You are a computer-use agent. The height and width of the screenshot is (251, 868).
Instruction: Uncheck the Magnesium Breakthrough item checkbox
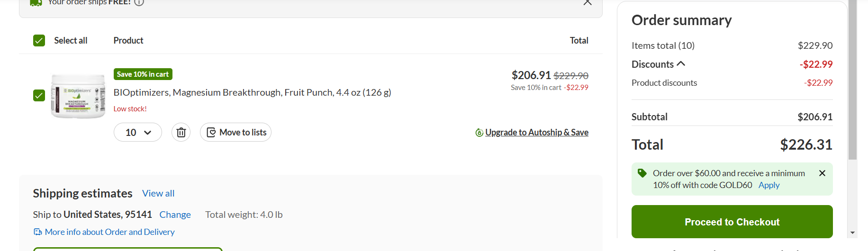39,96
